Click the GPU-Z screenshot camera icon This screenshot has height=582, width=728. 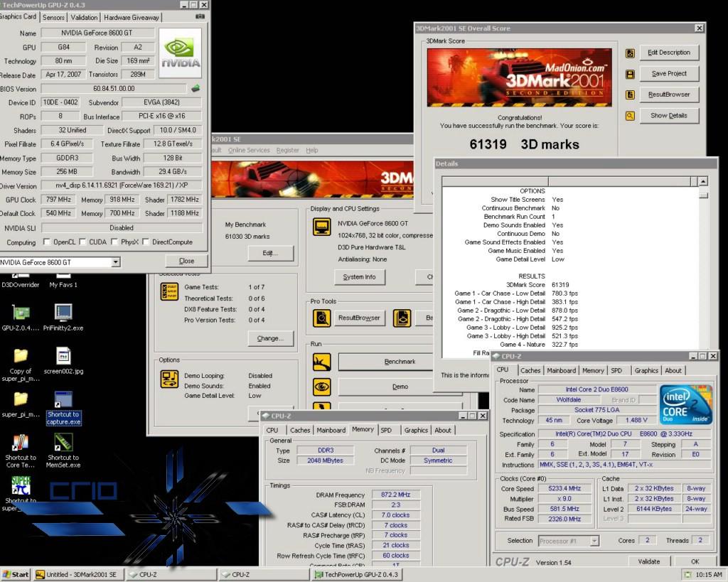point(200,16)
